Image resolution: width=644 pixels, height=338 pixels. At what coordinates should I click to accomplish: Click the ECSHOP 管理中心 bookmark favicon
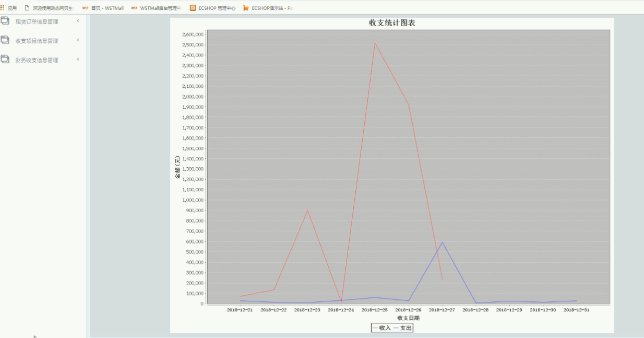(x=193, y=8)
